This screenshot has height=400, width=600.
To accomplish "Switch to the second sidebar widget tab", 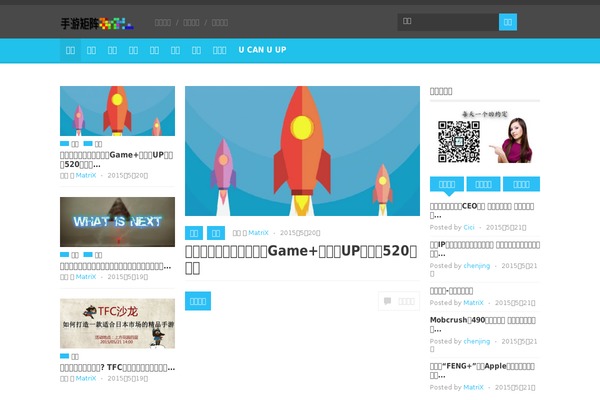I will (x=484, y=184).
